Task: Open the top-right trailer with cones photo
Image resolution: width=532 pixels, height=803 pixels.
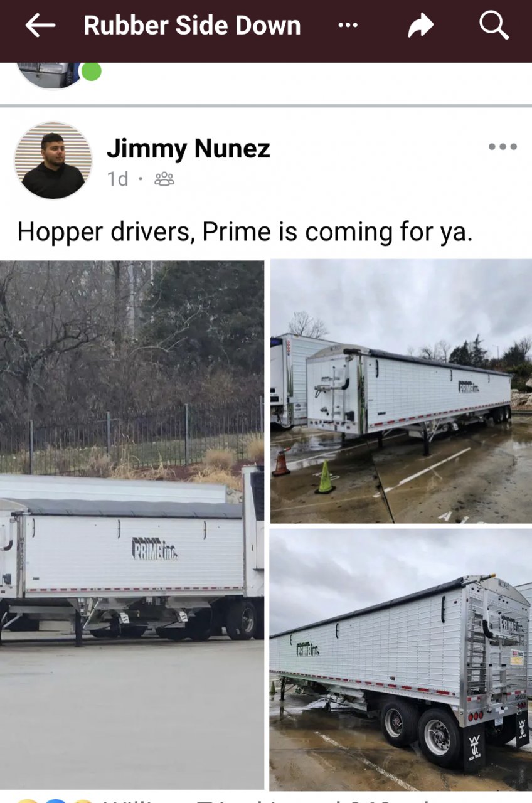Action: click(402, 391)
